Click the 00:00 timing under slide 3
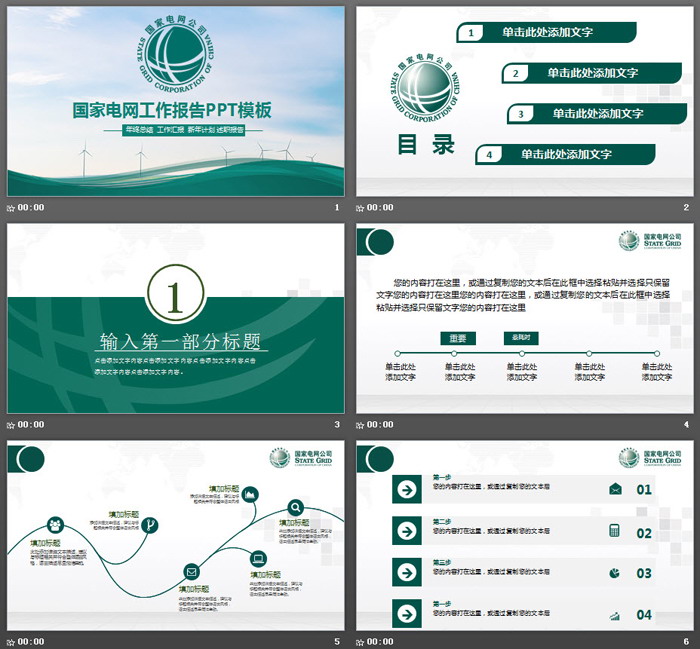Image resolution: width=700 pixels, height=649 pixels. click(31, 425)
